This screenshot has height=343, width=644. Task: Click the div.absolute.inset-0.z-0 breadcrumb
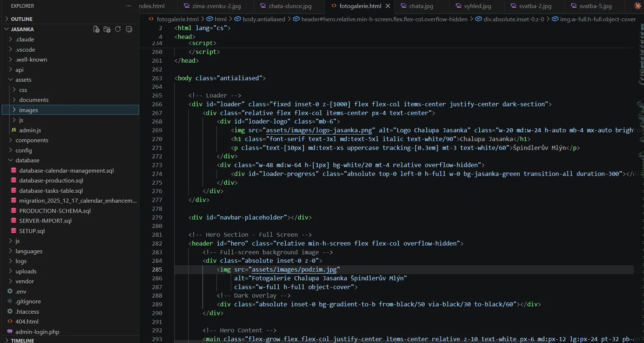click(514, 19)
